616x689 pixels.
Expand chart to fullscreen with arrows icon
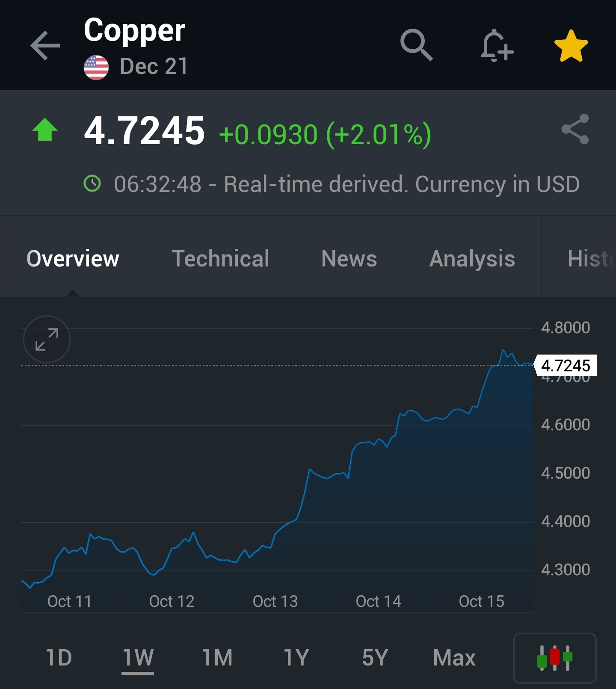(47, 339)
